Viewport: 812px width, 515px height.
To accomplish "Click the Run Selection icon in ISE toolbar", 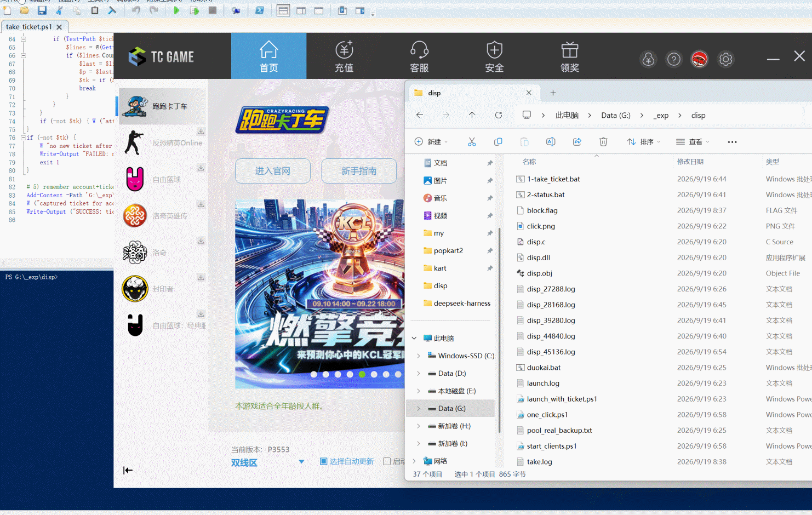I will tap(195, 10).
